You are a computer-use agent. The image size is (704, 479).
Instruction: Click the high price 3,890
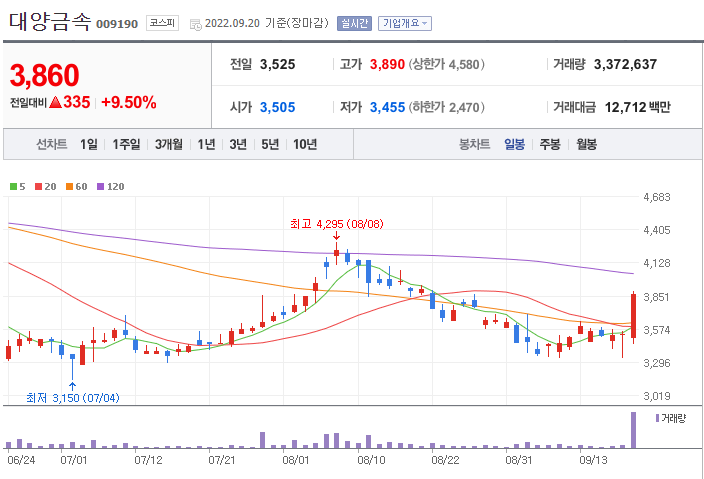pos(387,65)
